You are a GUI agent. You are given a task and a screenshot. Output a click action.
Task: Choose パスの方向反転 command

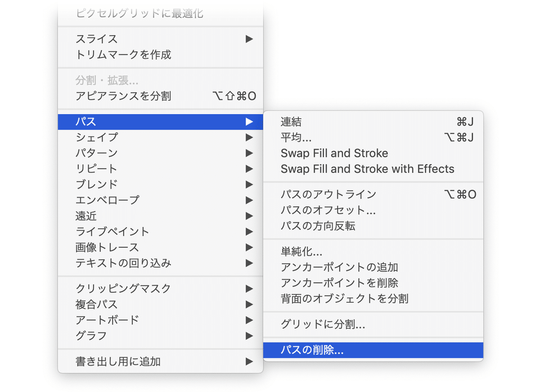[373, 226]
